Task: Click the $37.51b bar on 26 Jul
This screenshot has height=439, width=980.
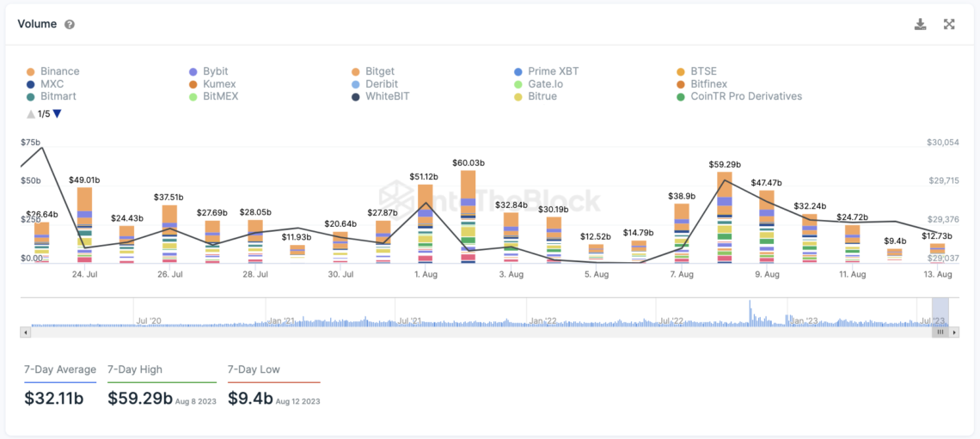Action: tap(169, 235)
